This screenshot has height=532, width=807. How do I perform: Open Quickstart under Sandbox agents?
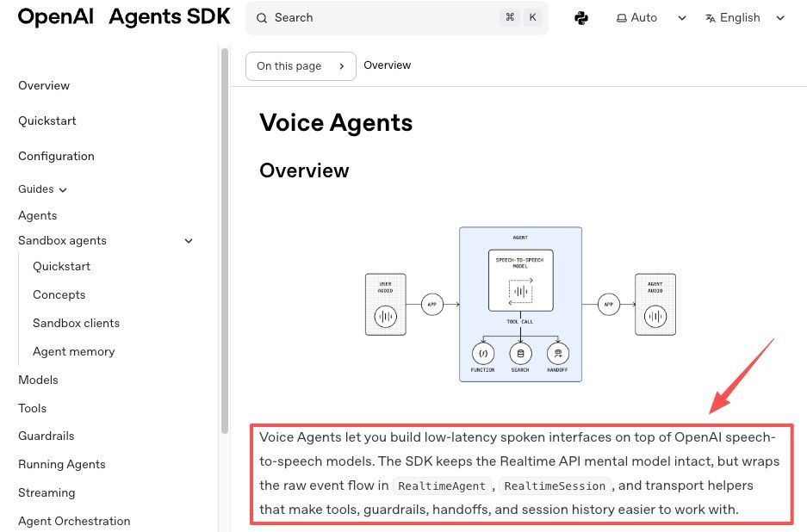62,267
